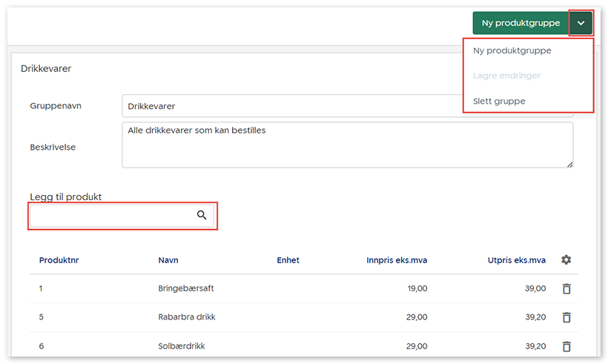
Task: Click the Enhet column header
Action: click(x=288, y=260)
